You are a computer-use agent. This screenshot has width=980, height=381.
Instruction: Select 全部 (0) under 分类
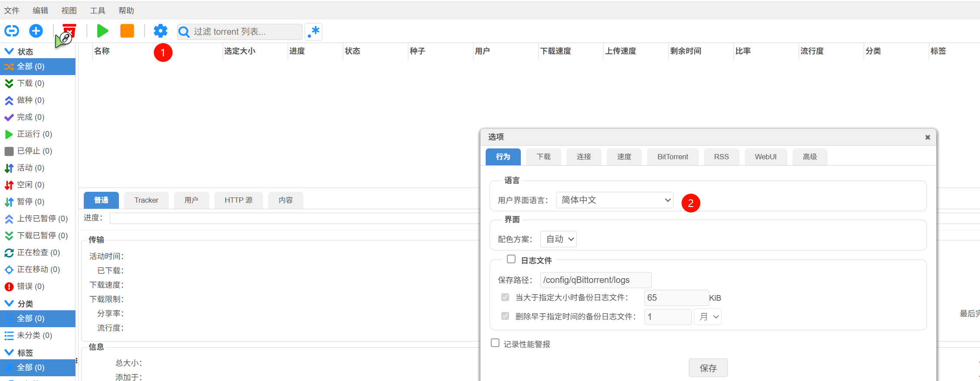[38, 319]
